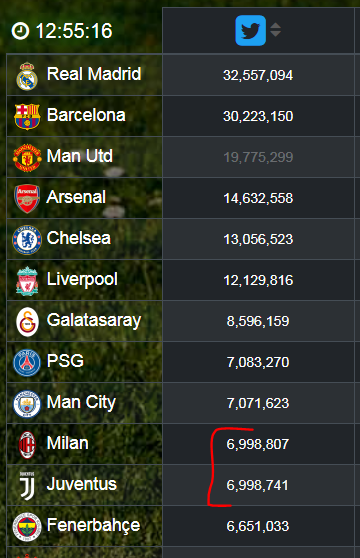This screenshot has width=360, height=558.
Task: Click the Liverpool crest
Action: [x=27, y=281]
